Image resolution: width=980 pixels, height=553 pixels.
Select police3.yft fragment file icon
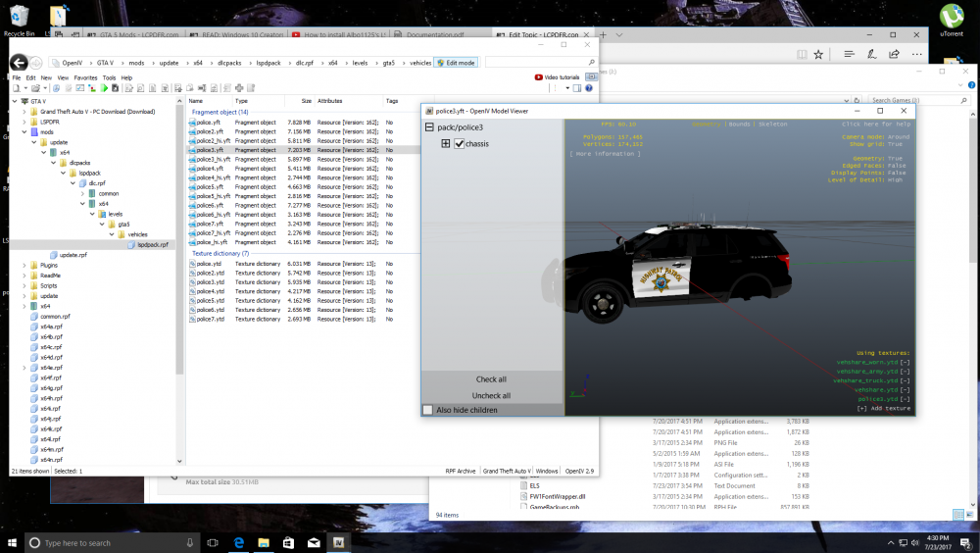tap(192, 150)
